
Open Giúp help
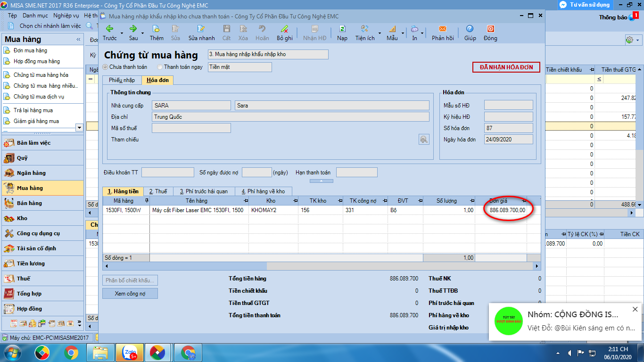470,33
